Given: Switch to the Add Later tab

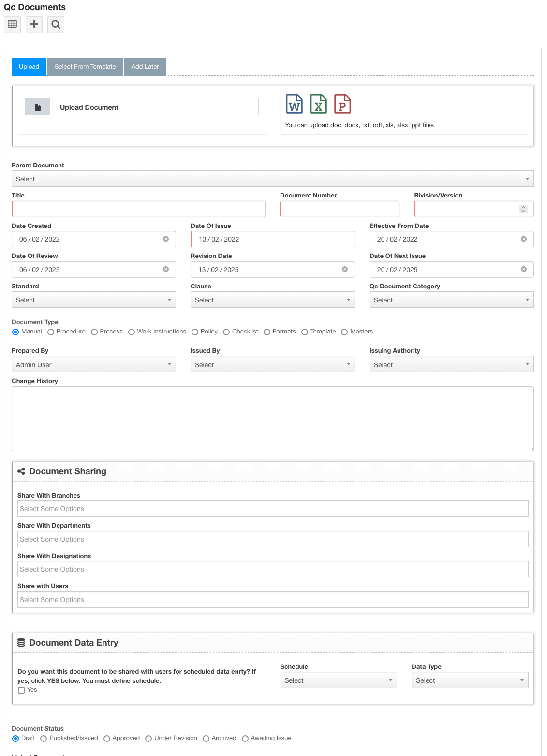Looking at the screenshot, I should [x=145, y=67].
